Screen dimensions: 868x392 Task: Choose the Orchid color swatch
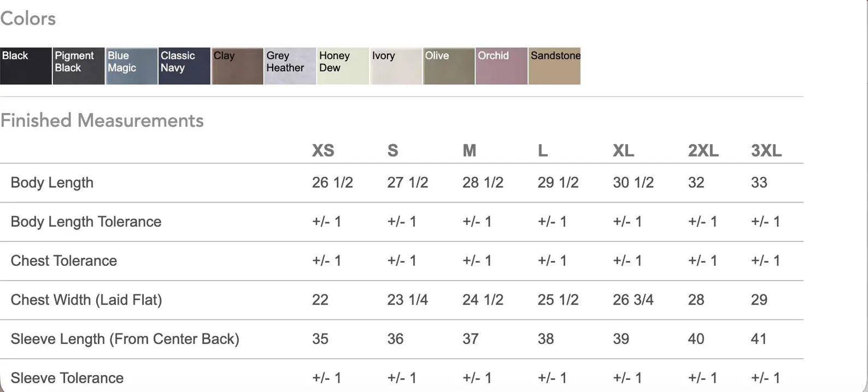pyautogui.click(x=501, y=66)
